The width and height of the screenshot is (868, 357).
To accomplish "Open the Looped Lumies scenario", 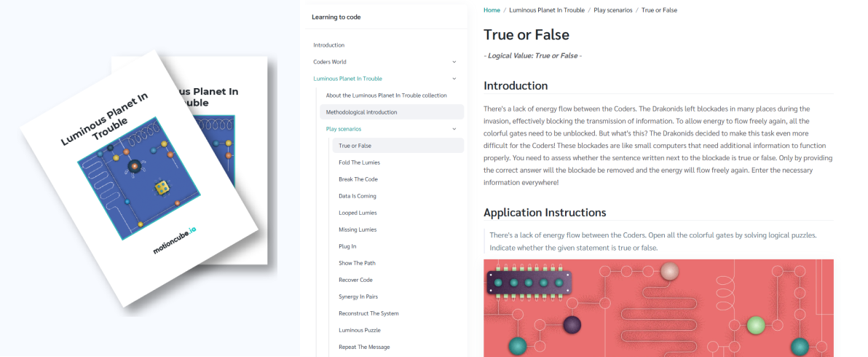I will click(x=358, y=213).
